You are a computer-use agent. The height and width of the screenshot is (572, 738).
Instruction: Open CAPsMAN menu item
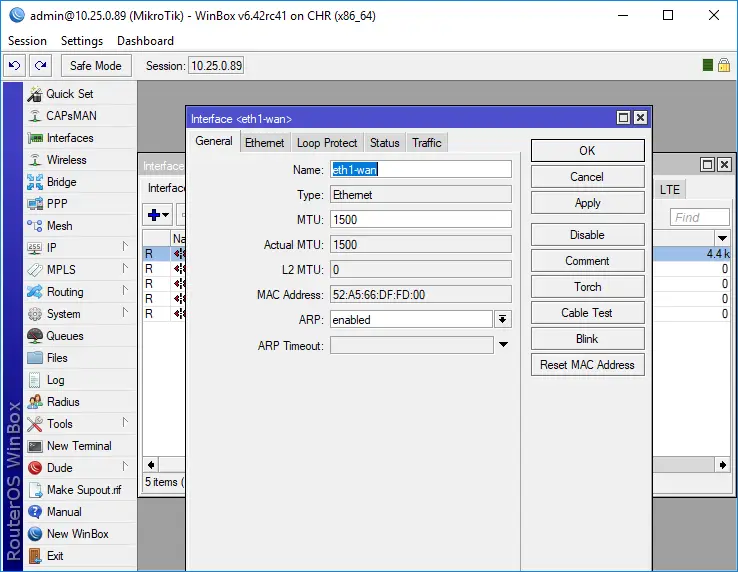pyautogui.click(x=80, y=116)
